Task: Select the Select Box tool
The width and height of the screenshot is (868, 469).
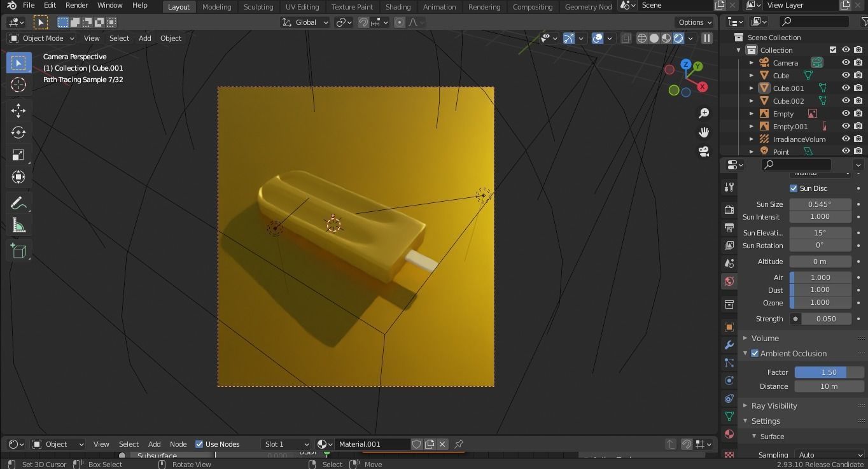Action: pyautogui.click(x=18, y=63)
